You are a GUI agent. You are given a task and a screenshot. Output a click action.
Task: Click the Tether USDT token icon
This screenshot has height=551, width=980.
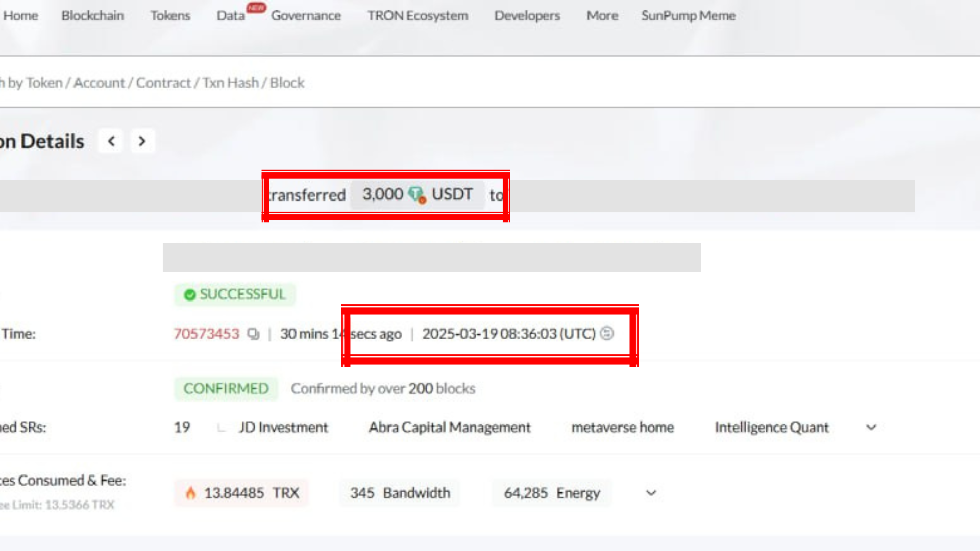coord(417,194)
